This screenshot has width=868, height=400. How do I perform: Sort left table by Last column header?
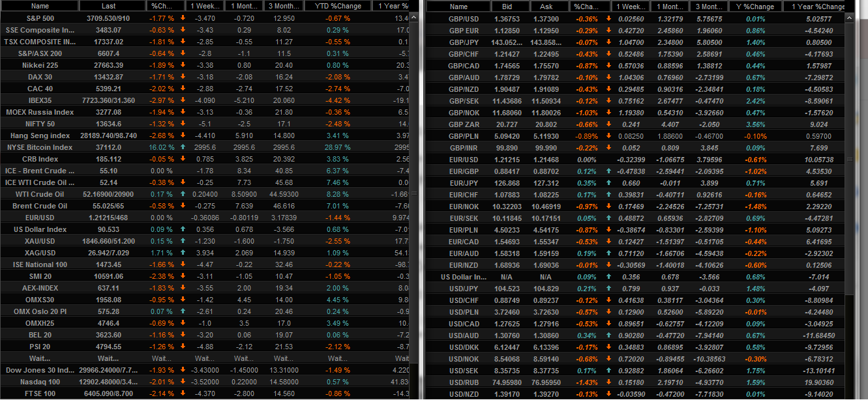(108, 6)
